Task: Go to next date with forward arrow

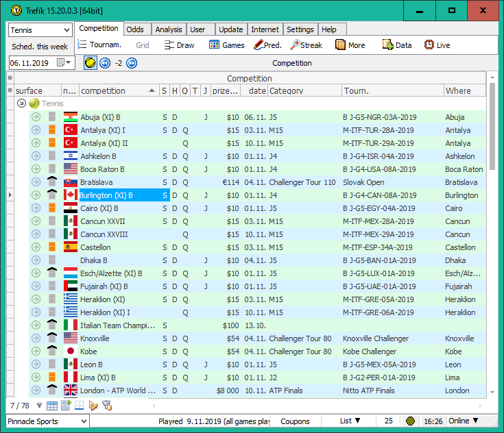Action: [132, 63]
